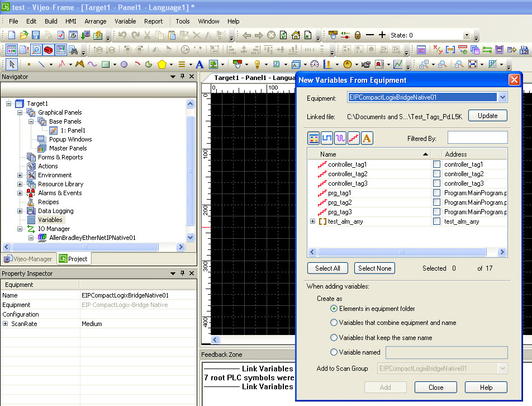
Task: Show all variable types filter icon
Action: pos(313,138)
